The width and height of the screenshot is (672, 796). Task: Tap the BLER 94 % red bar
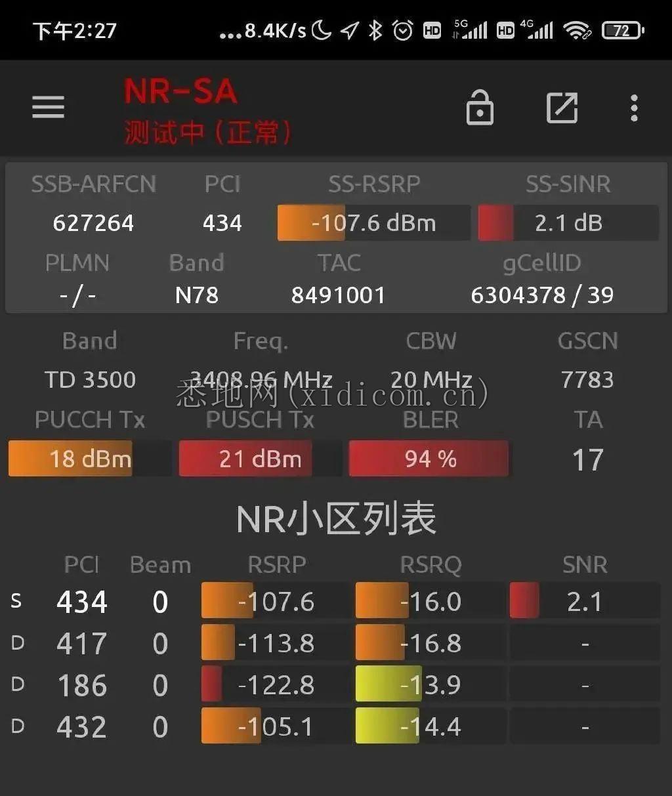(x=429, y=458)
